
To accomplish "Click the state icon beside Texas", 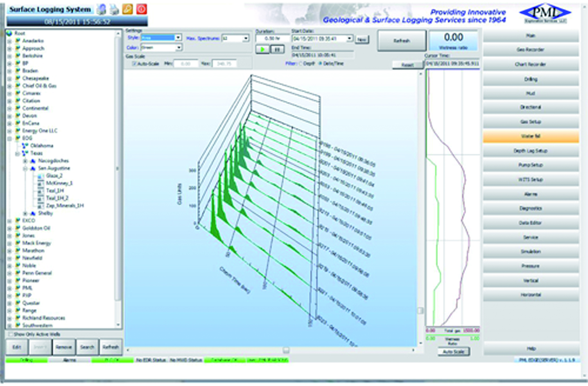I will pos(25,153).
